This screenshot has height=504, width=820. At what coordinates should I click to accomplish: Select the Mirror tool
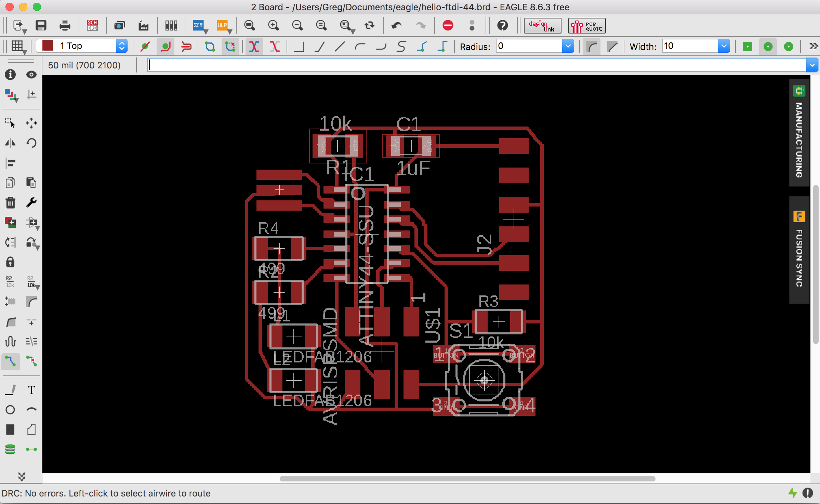point(10,143)
